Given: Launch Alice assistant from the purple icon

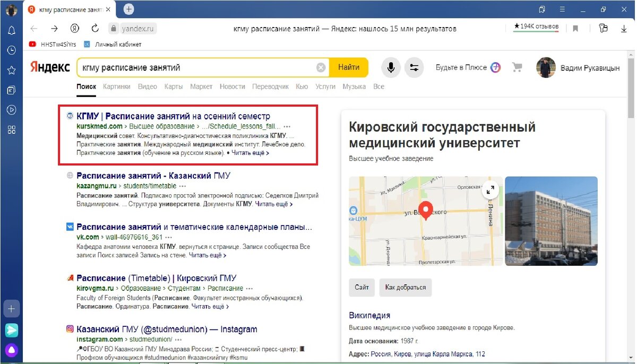Looking at the screenshot, I should click(12, 350).
